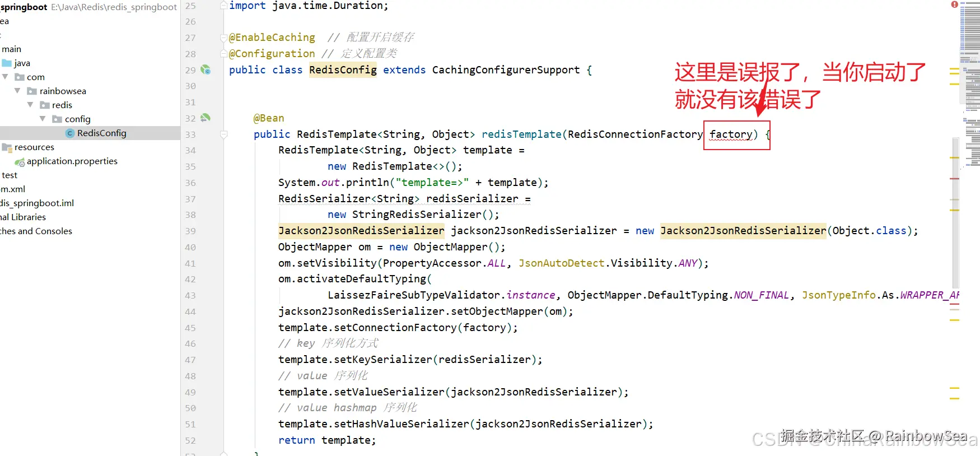This screenshot has width=980, height=456.
Task: Click the blue java source folder icon
Action: point(7,63)
